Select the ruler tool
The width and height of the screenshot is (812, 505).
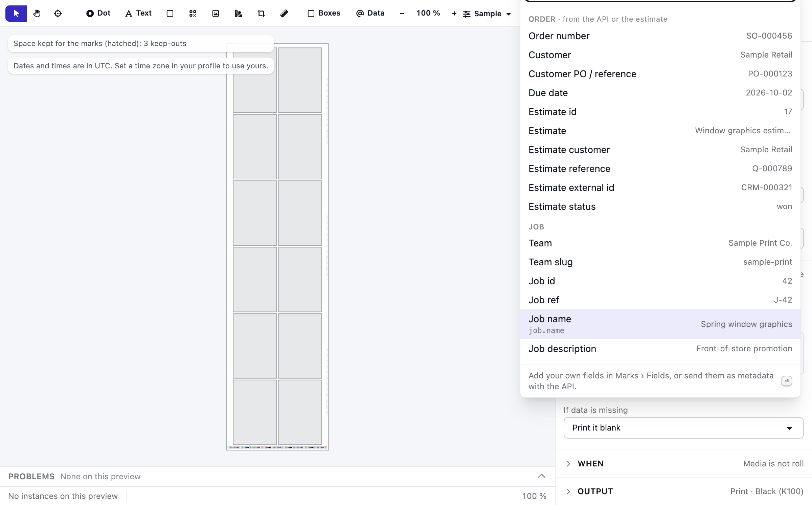point(284,13)
